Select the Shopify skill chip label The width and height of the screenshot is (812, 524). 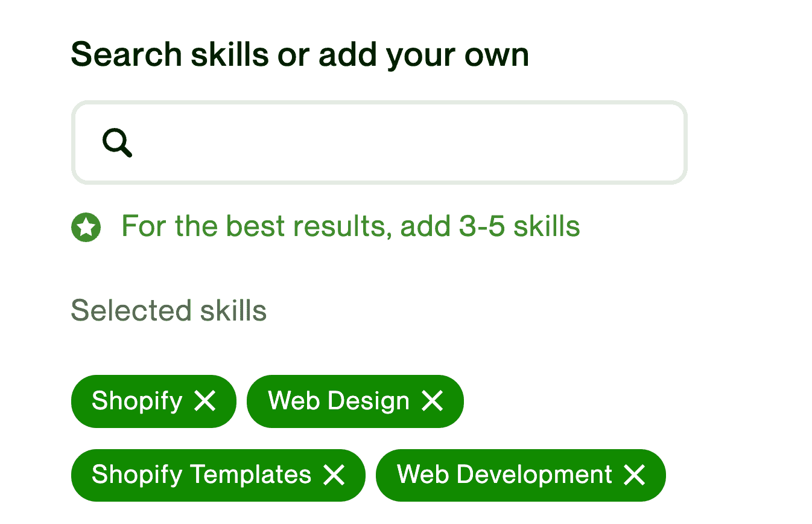(x=137, y=401)
